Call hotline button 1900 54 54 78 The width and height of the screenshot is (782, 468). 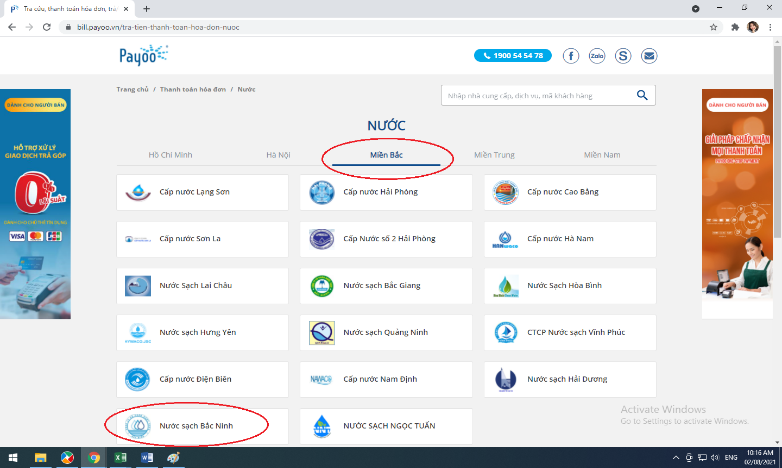pos(513,55)
